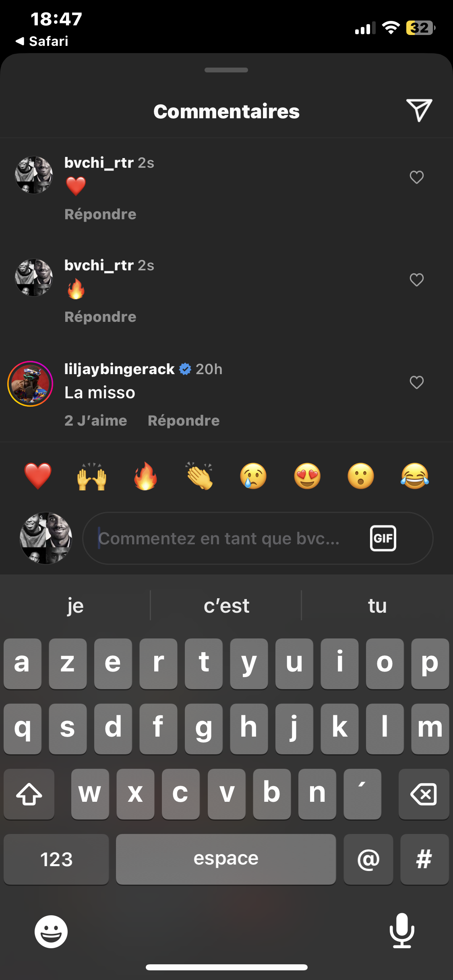Insert the heart eyes emoji reaction

[307, 476]
